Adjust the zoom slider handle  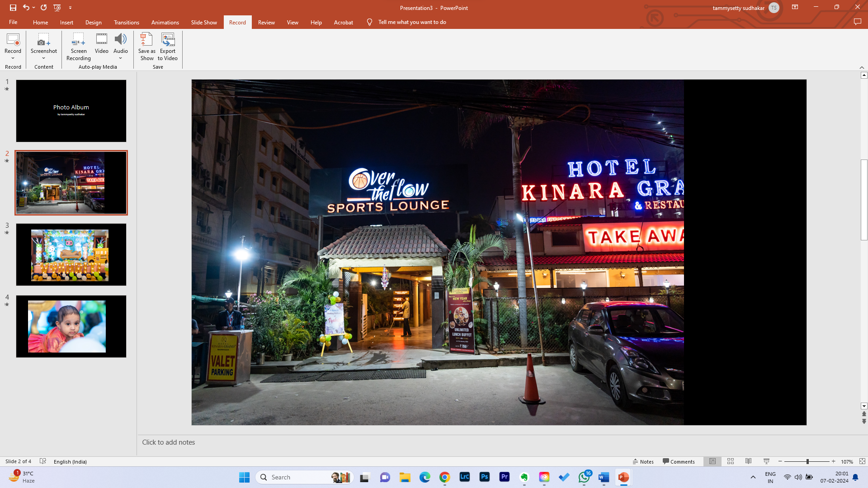pos(807,461)
